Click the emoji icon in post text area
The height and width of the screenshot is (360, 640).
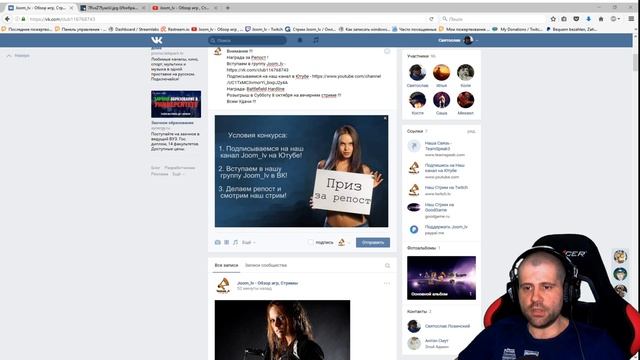387,51
